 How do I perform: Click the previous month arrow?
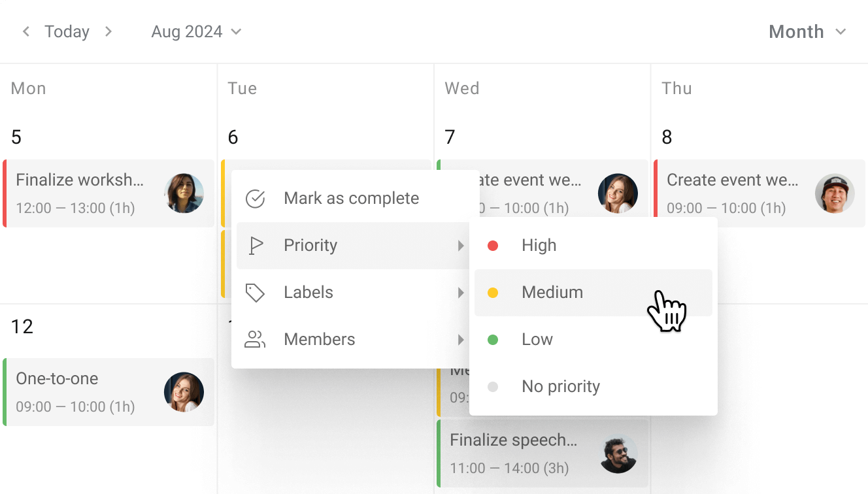25,31
